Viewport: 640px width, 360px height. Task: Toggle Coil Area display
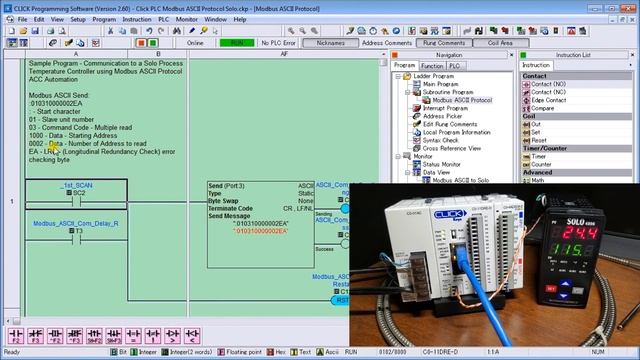point(500,43)
